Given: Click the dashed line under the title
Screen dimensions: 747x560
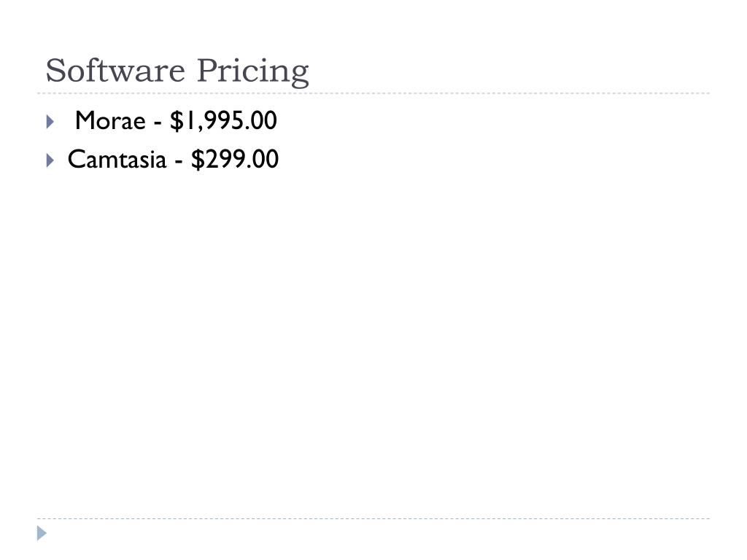Looking at the screenshot, I should click(x=373, y=93).
